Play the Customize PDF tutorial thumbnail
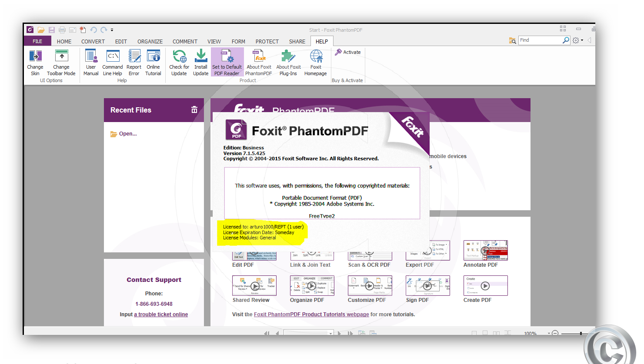This screenshot has width=644, height=364. pyautogui.click(x=370, y=286)
